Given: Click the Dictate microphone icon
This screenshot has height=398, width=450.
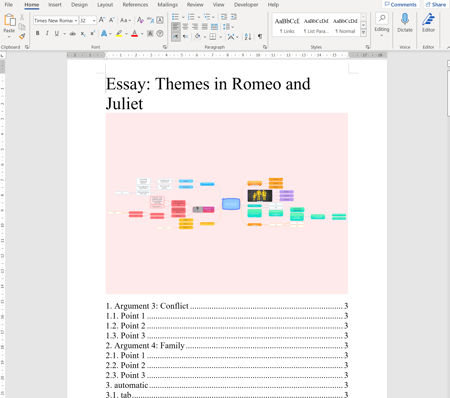Looking at the screenshot, I should pyautogui.click(x=405, y=19).
